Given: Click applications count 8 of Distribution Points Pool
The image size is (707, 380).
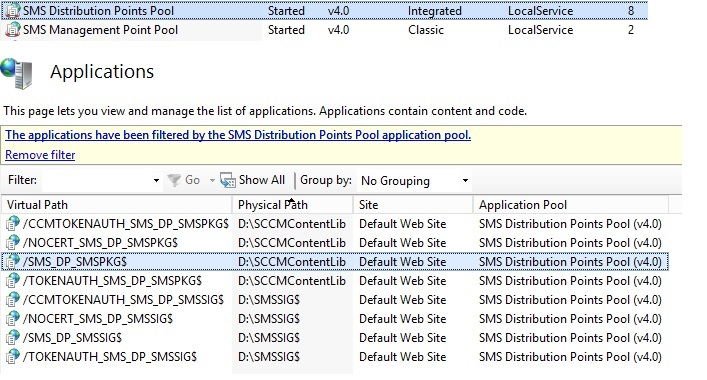Looking at the screenshot, I should pyautogui.click(x=631, y=11).
